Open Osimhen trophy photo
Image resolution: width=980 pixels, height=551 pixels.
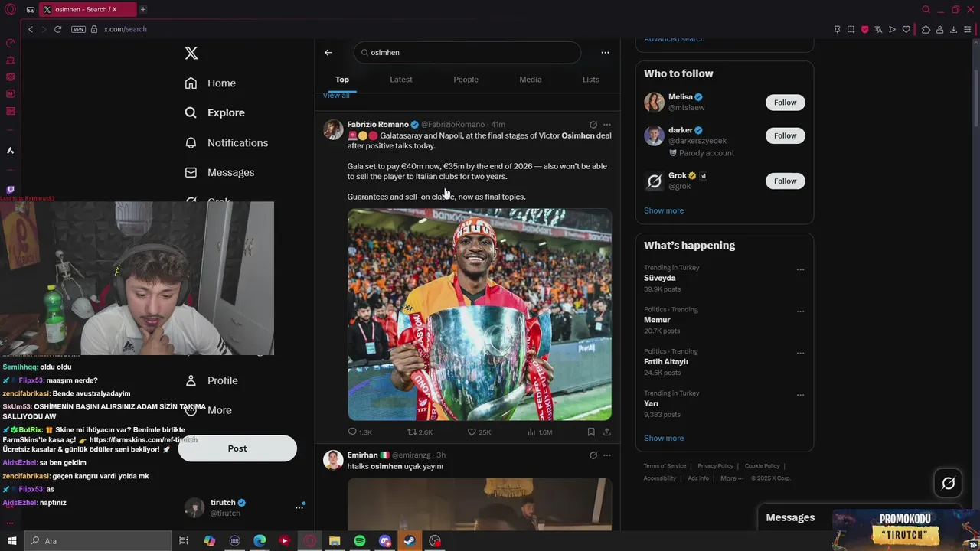click(479, 315)
